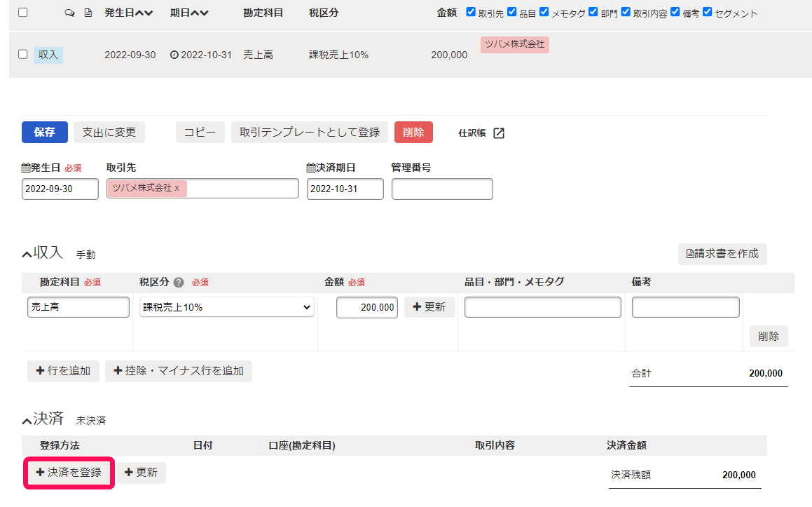Click the document icon in header
The height and width of the screenshot is (507, 812).
[88, 13]
